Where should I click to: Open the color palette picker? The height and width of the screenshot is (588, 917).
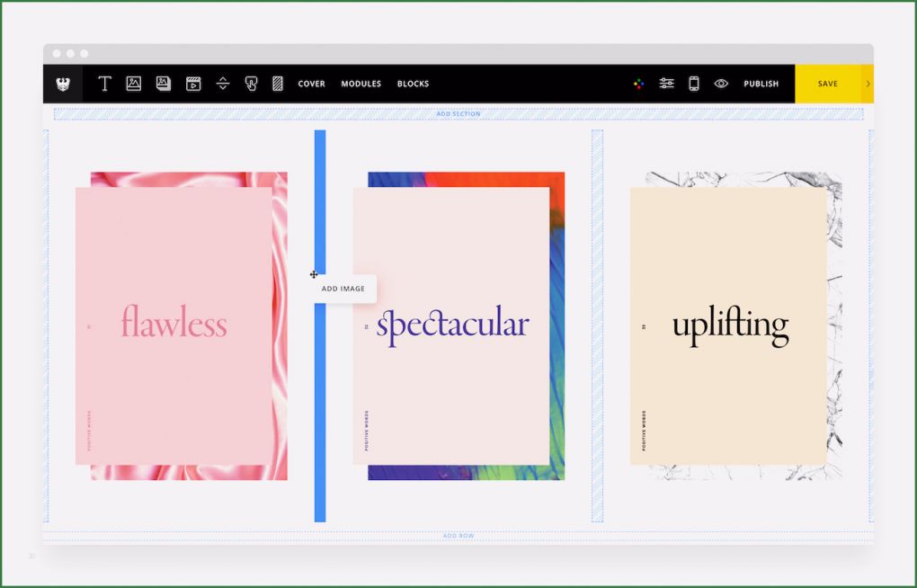[637, 83]
